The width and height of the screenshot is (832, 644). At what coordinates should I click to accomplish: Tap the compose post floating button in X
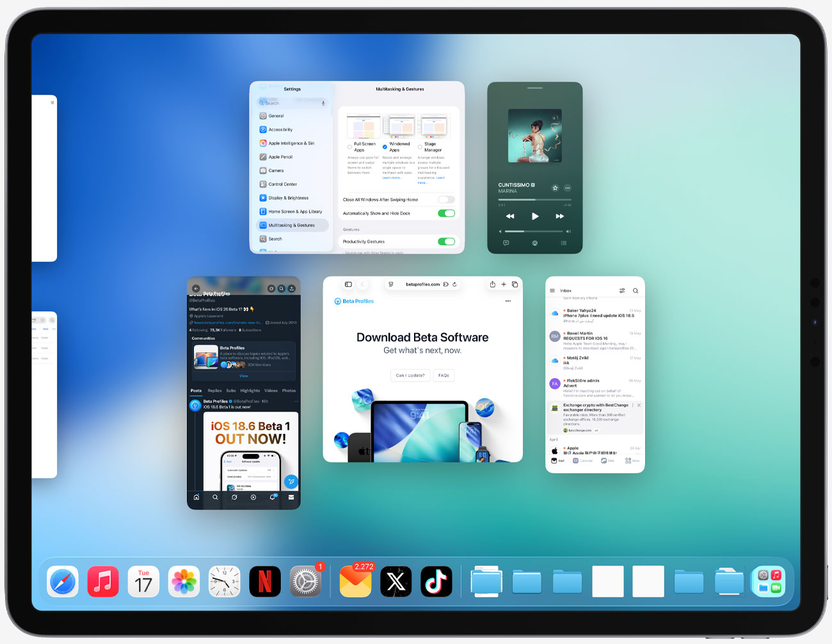291,481
